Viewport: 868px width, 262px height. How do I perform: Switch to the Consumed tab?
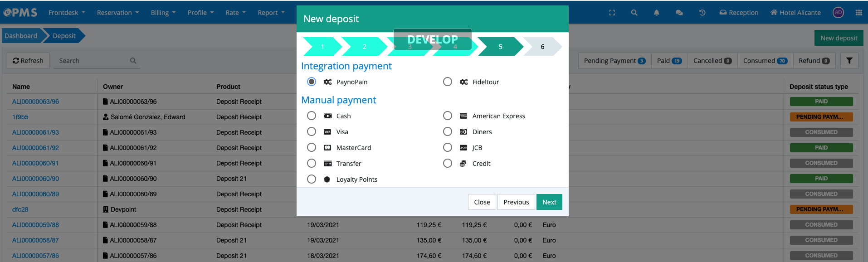[765, 61]
